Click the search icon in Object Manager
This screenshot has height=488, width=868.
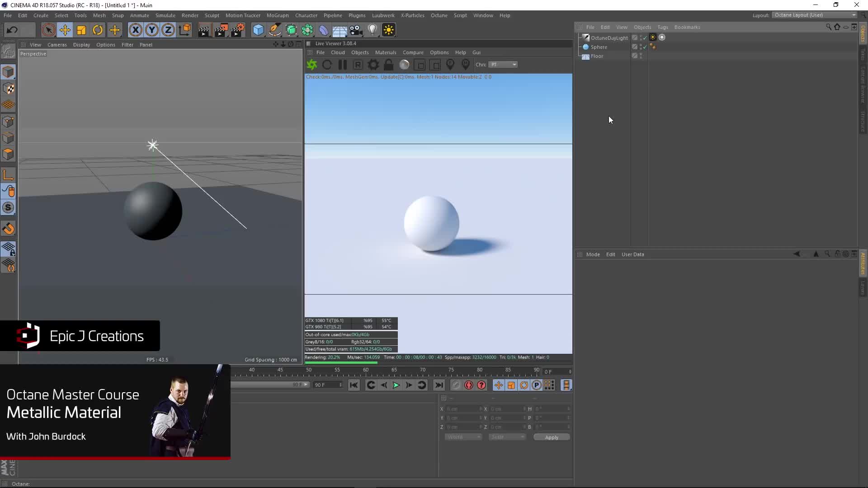coord(829,27)
